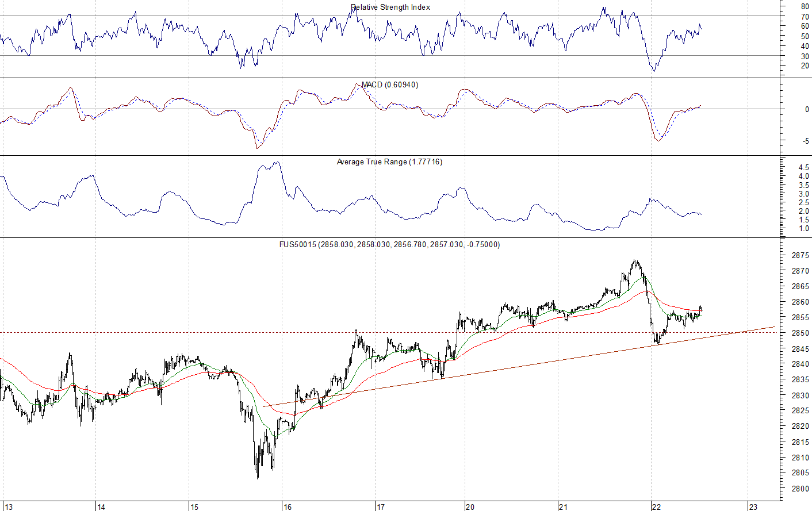The image size is (812, 511).
Task: Click the 2830 price axis label
Action: 800,395
